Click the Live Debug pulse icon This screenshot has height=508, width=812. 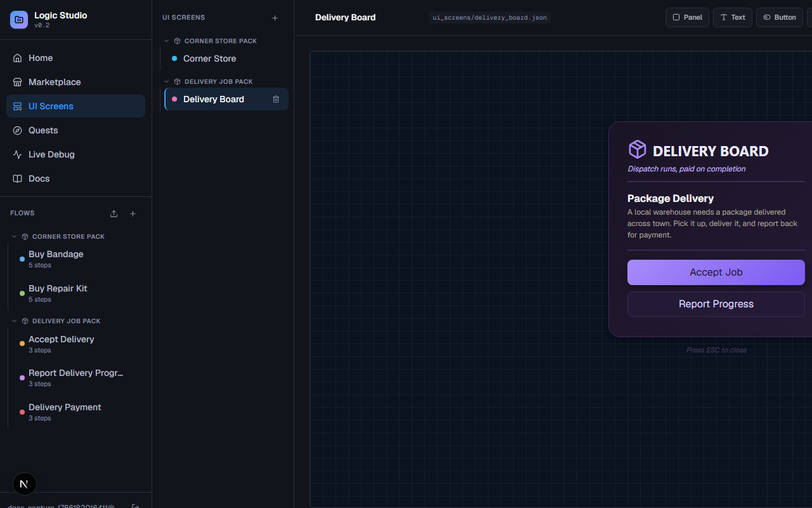pos(18,154)
